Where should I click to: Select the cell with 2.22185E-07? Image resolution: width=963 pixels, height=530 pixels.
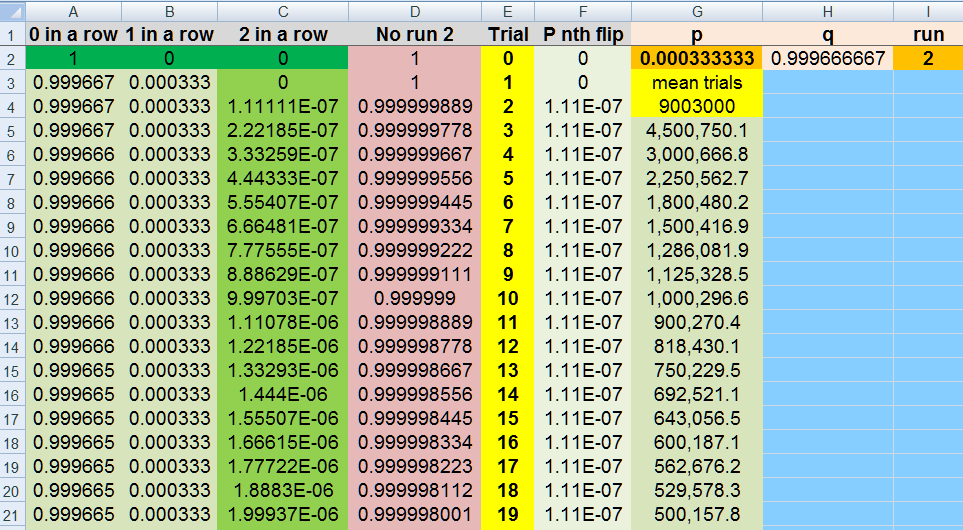(x=283, y=130)
